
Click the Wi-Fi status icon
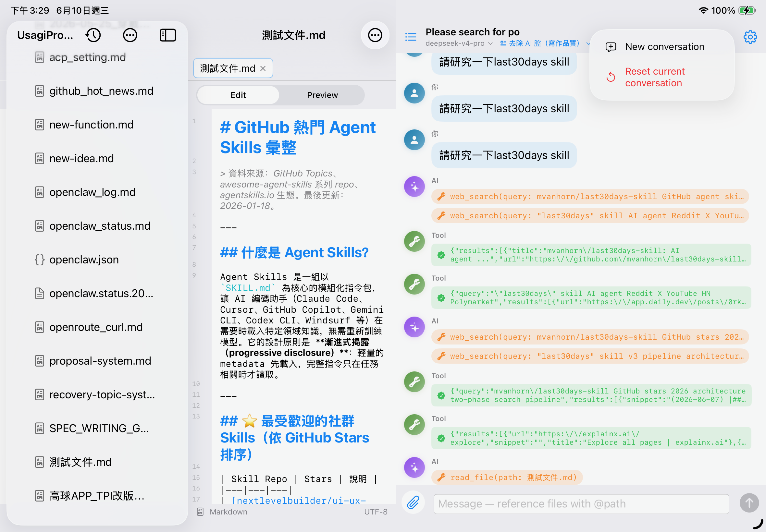pos(703,10)
